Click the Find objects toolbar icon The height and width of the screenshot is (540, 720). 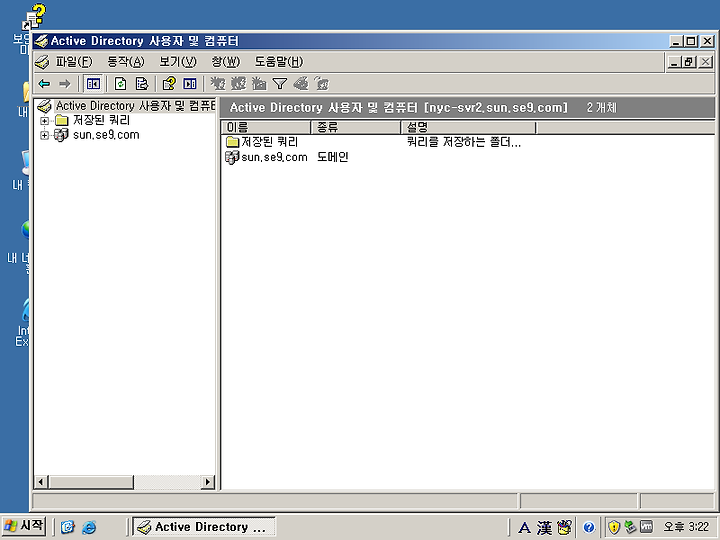pos(301,84)
